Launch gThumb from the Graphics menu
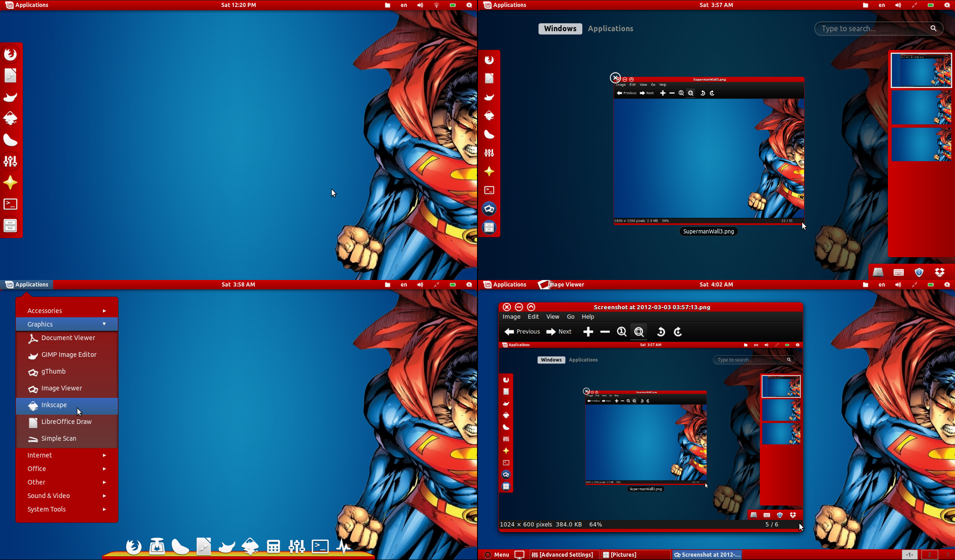 coord(67,372)
